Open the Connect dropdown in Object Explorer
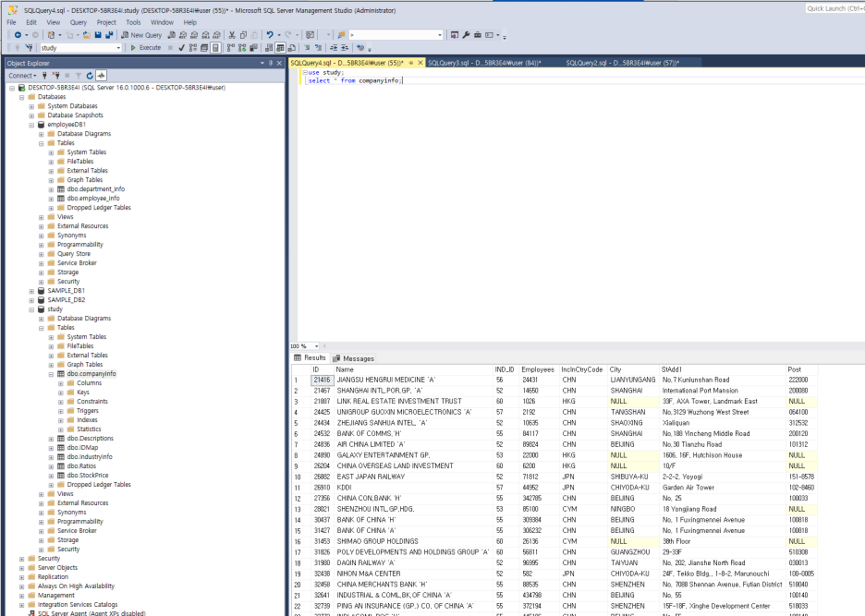Viewport: 865px width, 616px height. coord(22,76)
